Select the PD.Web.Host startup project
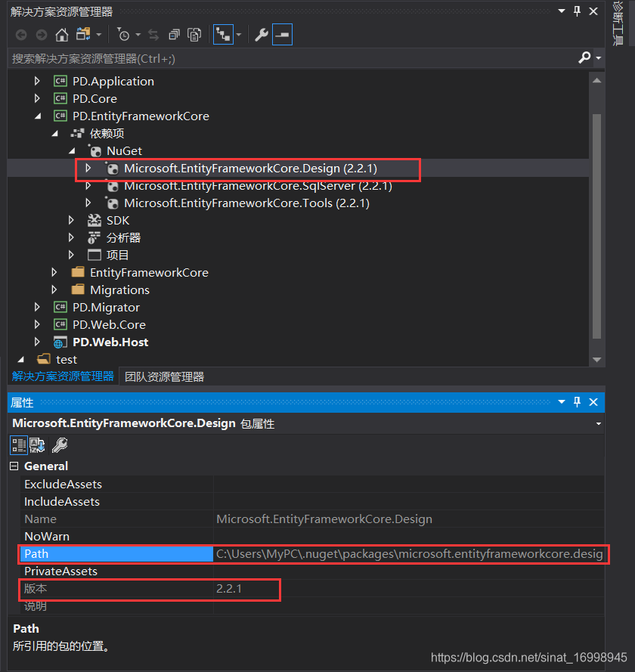This screenshot has width=635, height=672. tap(110, 342)
